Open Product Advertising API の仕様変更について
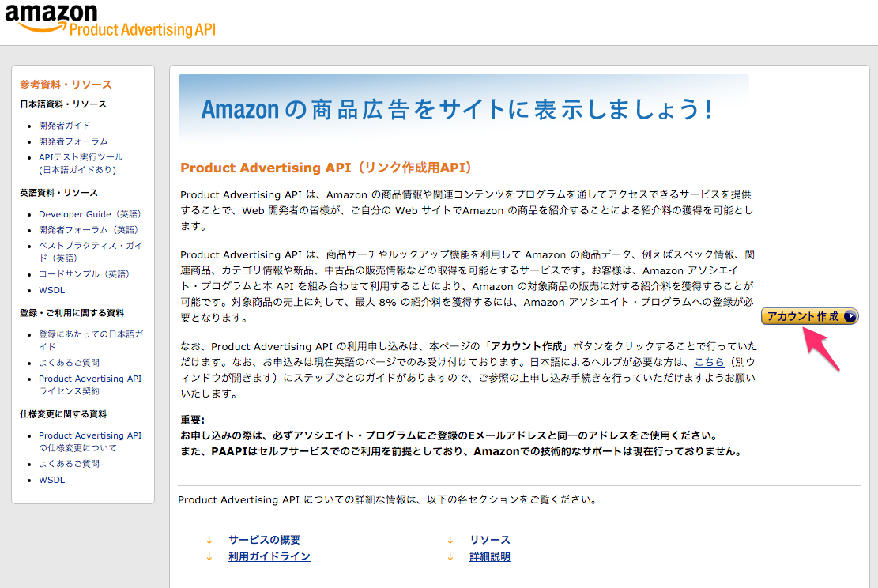This screenshot has height=588, width=878. (90, 435)
